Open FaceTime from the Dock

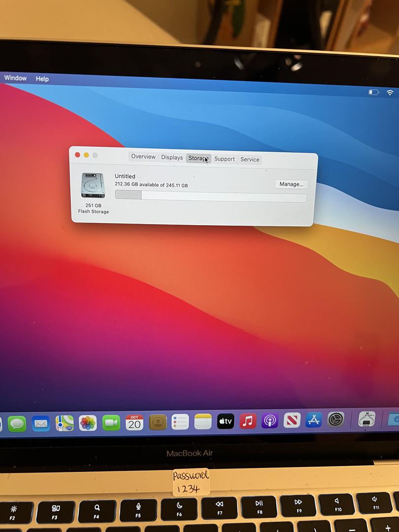111,423
